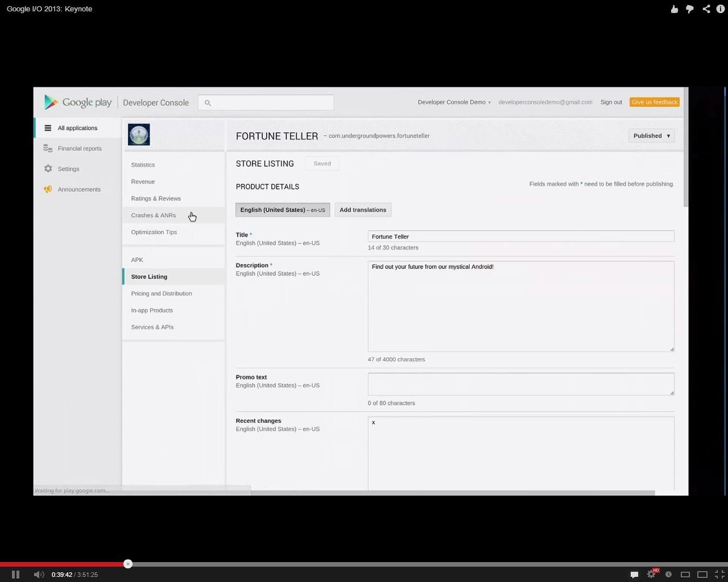728x582 pixels.
Task: Switch to the large player size
Action: click(702, 575)
